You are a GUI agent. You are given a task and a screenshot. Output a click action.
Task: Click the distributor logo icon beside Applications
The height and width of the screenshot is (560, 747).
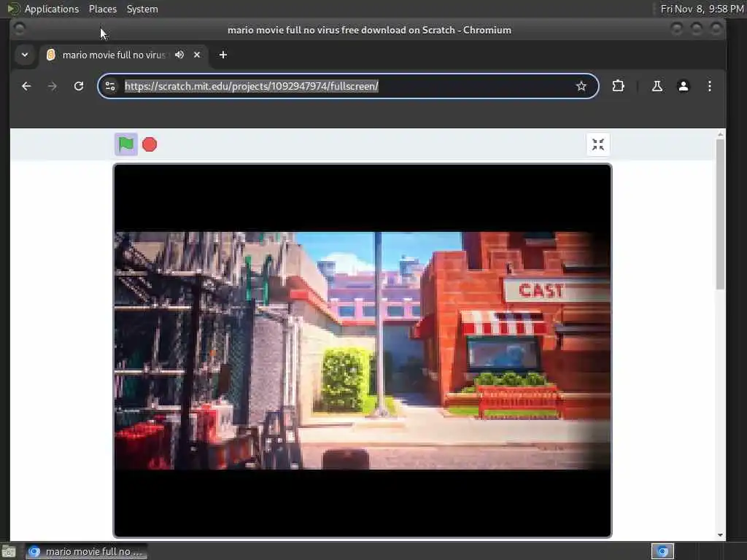[x=13, y=9]
